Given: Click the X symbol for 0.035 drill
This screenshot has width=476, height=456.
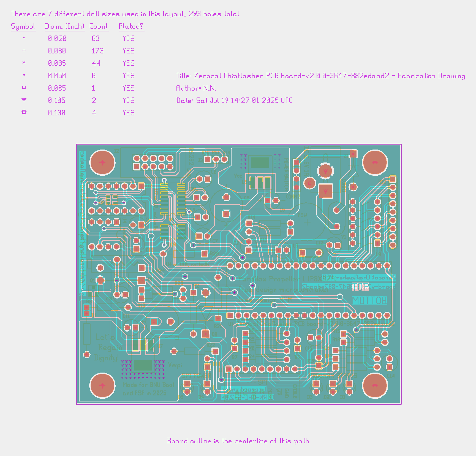Looking at the screenshot, I should [x=24, y=63].
